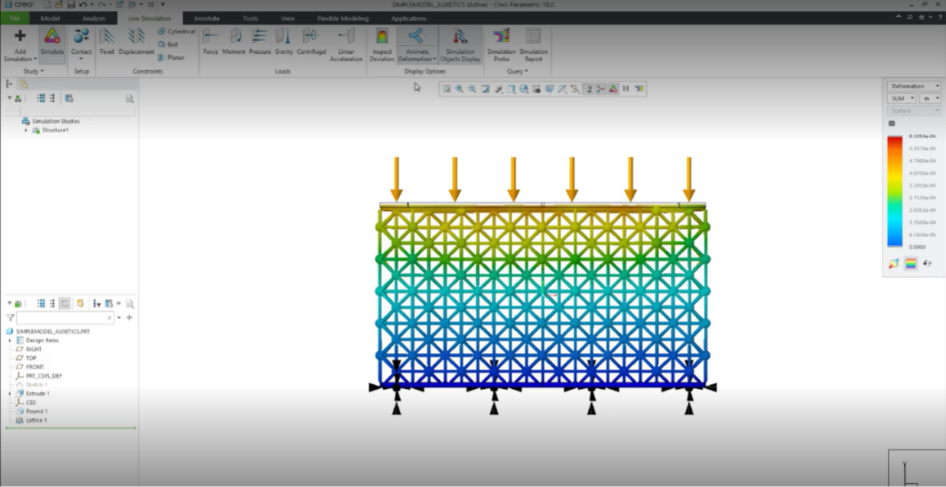Collapse the legend with minus button
Screen dimensions: 946x487
[891, 123]
